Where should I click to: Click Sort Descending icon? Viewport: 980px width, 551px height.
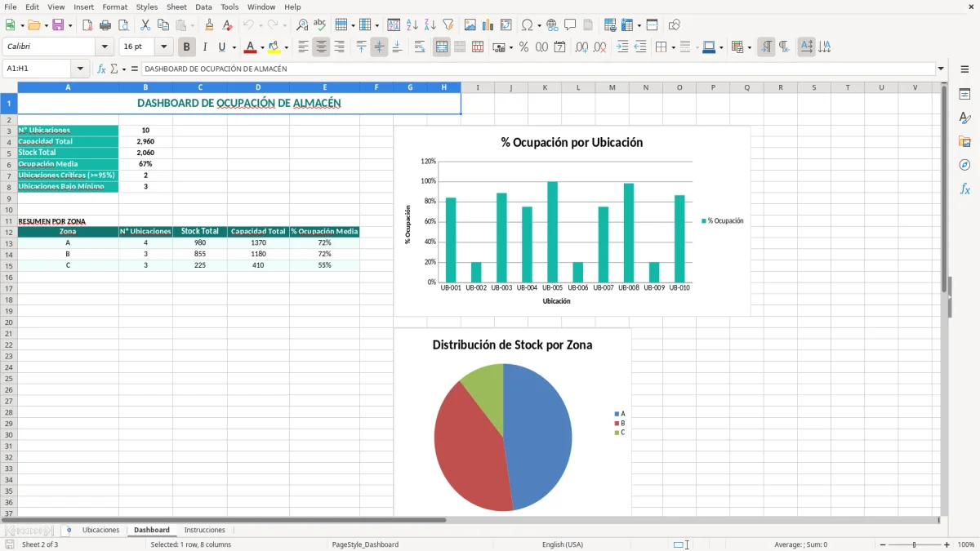(x=430, y=25)
